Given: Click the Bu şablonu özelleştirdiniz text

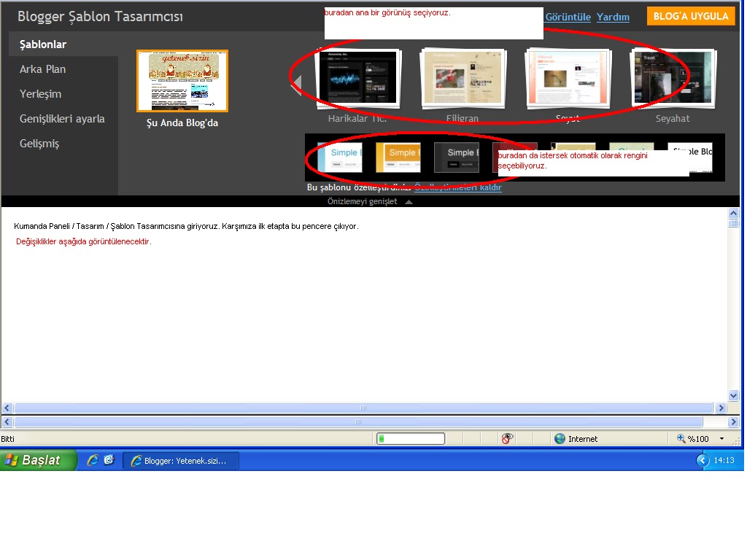Looking at the screenshot, I should [x=359, y=187].
